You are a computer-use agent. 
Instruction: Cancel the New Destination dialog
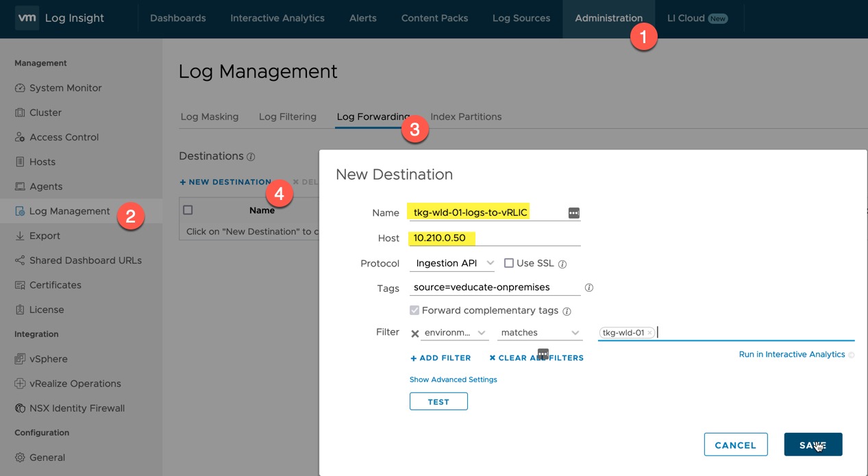pyautogui.click(x=736, y=444)
